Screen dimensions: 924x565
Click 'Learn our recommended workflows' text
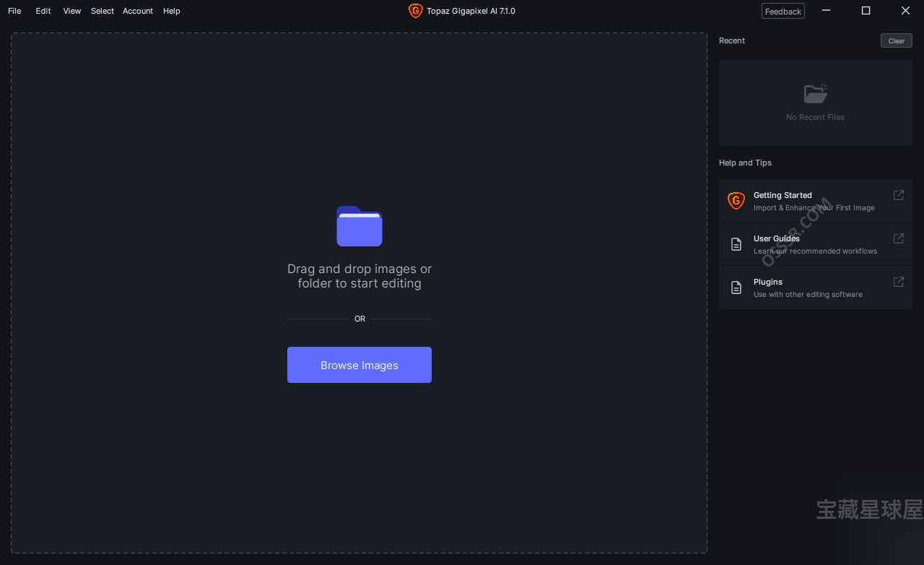pos(816,251)
